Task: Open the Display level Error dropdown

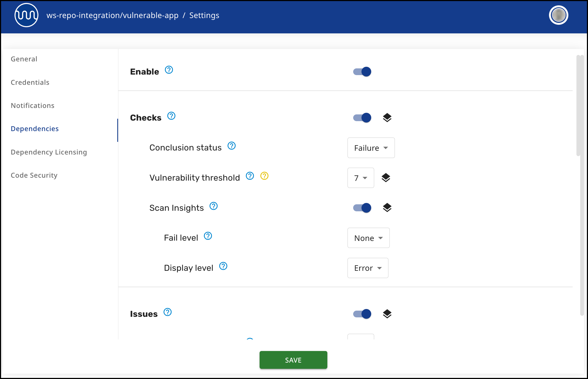Action: tap(368, 268)
